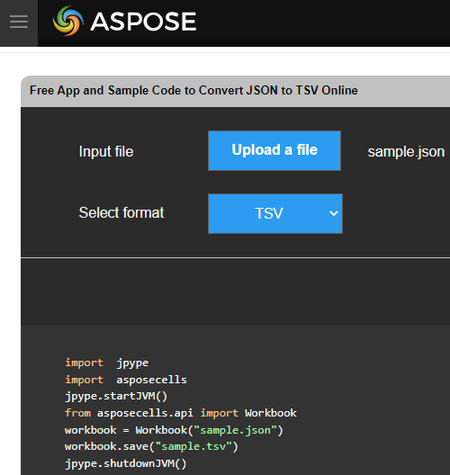
Task: Open the TSV format dropdown
Action: click(x=275, y=213)
